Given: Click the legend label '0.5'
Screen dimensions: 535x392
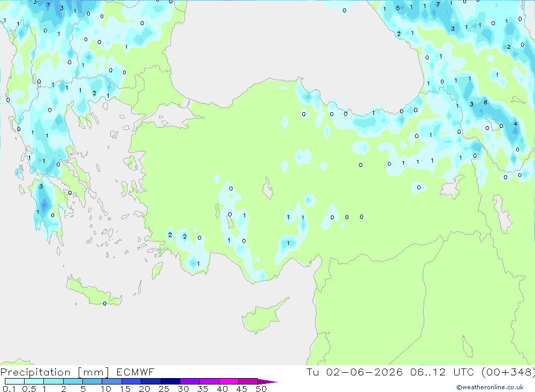Looking at the screenshot, I should coord(29,389).
